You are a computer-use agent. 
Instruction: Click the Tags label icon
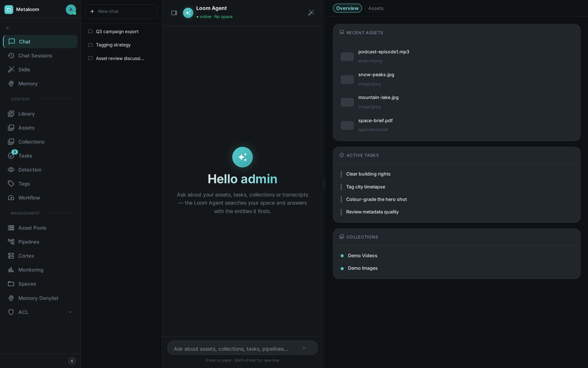(11, 184)
